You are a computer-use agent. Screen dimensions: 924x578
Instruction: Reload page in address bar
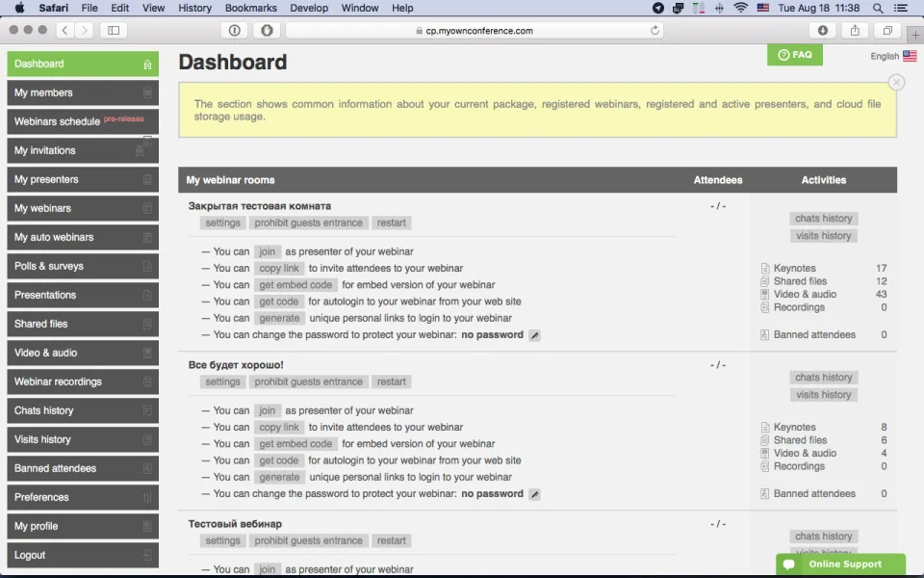tap(654, 31)
